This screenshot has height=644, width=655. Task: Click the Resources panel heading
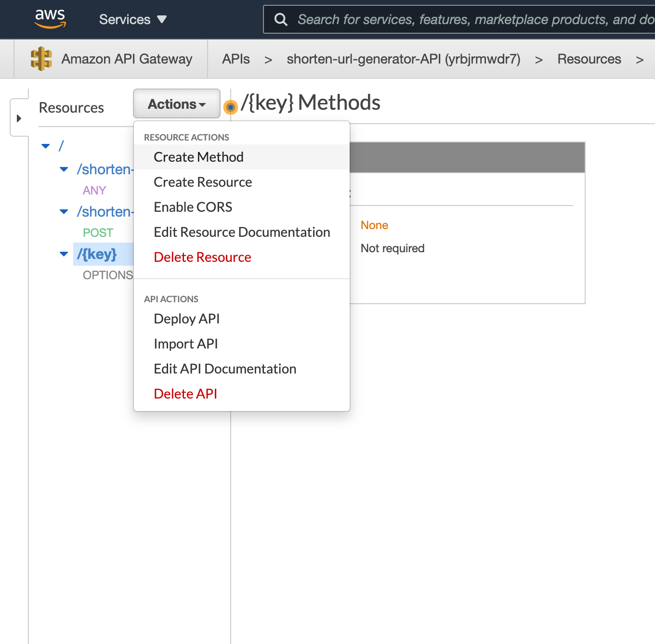[71, 108]
